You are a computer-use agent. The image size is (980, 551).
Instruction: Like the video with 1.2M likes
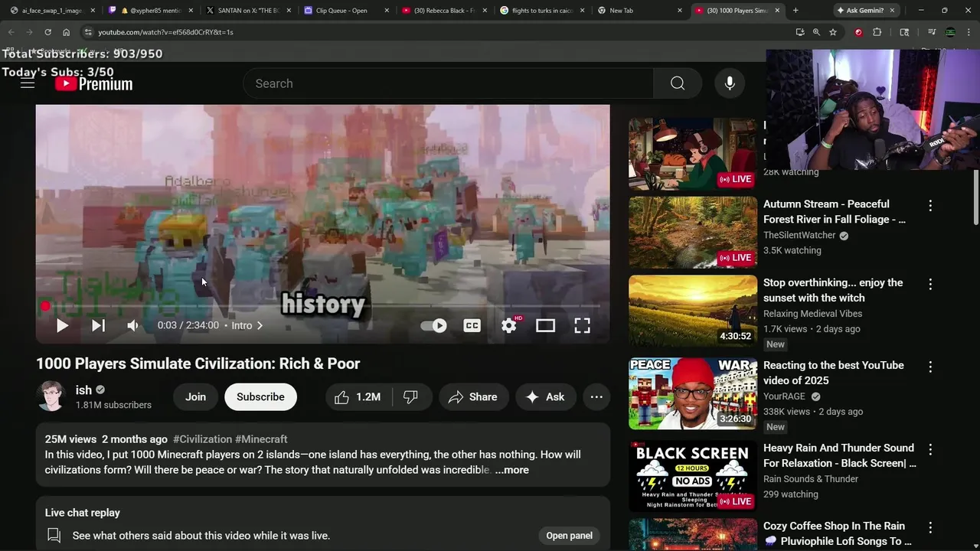[358, 396]
